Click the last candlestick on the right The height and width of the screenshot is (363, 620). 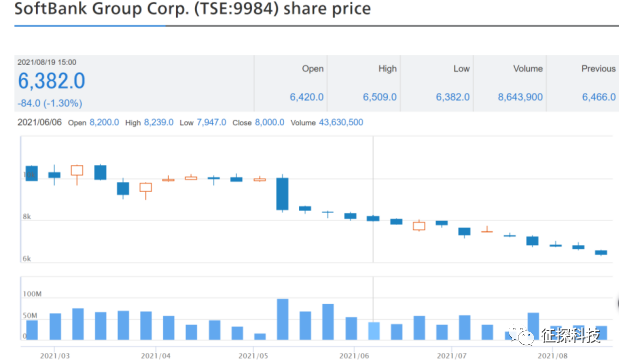601,253
